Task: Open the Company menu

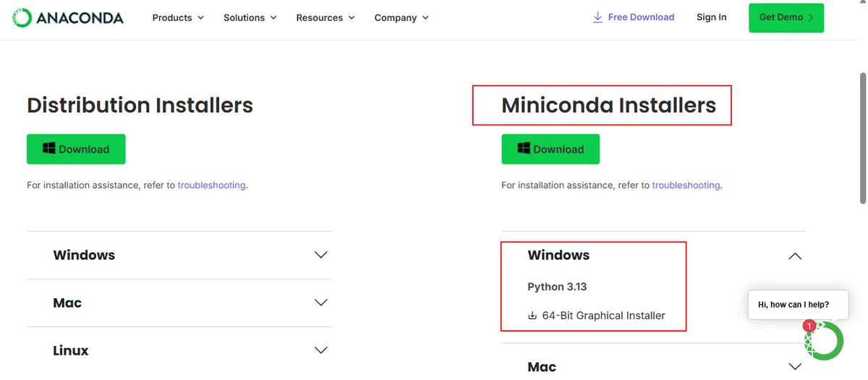Action: tap(401, 17)
